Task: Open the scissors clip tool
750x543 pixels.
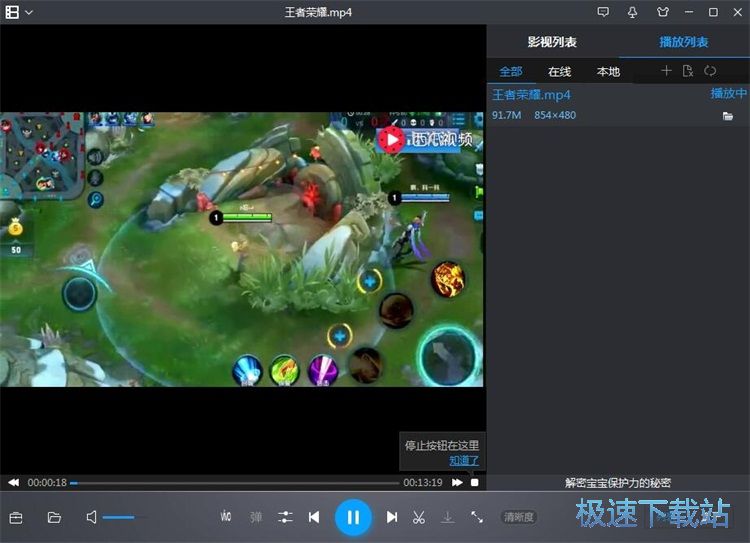Action: [x=419, y=517]
